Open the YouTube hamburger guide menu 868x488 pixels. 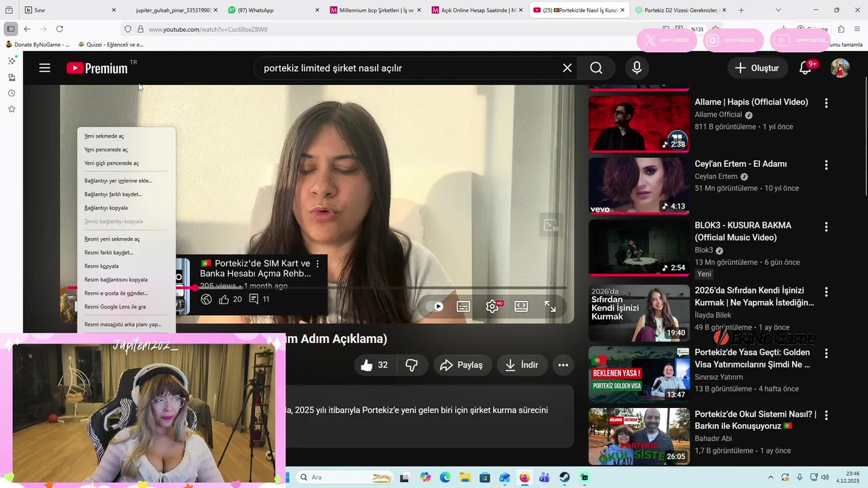click(x=45, y=68)
